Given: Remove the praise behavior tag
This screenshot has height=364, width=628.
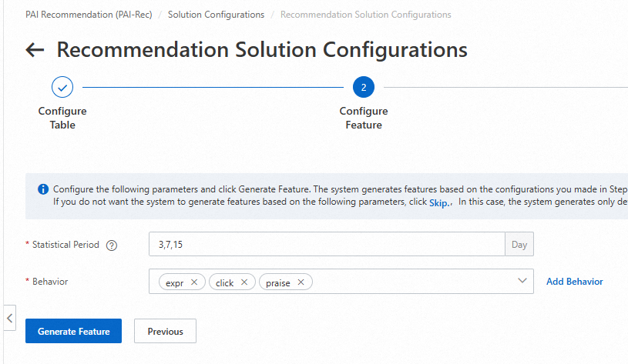Looking at the screenshot, I should click(301, 282).
